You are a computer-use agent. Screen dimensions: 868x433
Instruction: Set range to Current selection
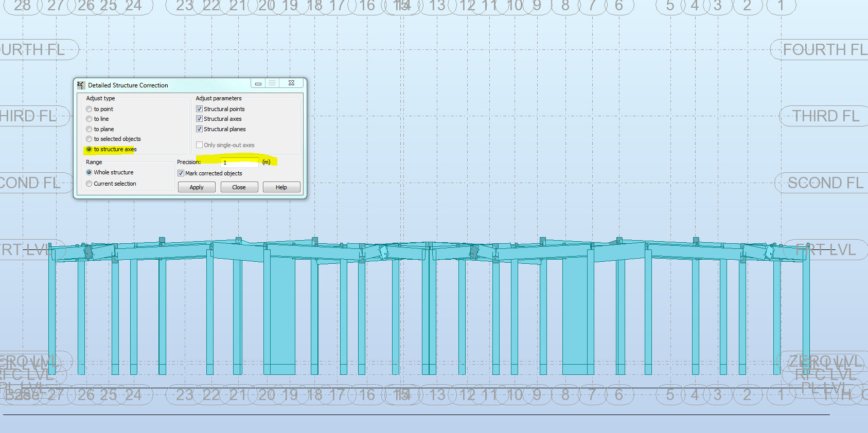point(89,184)
